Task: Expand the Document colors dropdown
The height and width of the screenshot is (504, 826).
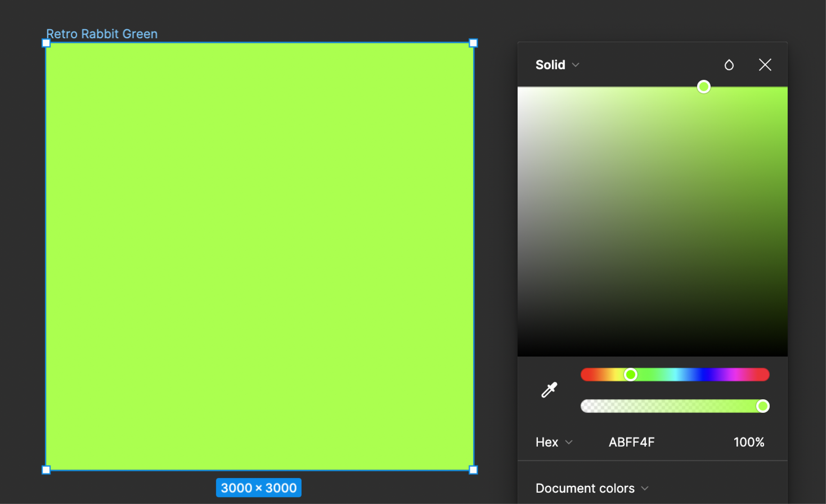Action: (x=592, y=488)
